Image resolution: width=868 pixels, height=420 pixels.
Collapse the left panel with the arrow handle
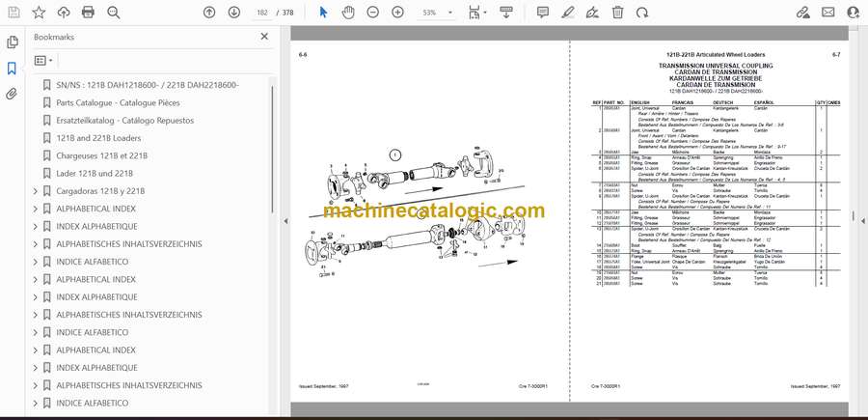[285, 221]
